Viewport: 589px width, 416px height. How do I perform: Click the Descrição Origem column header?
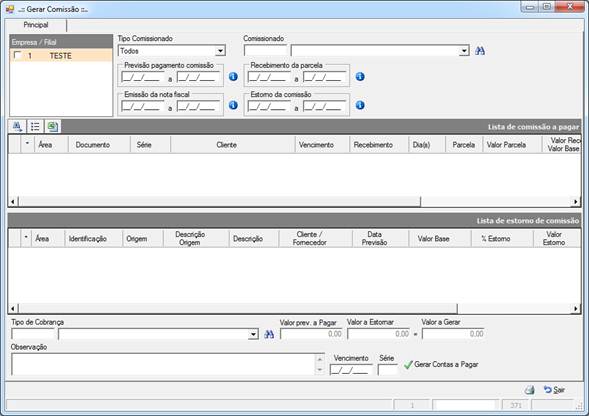[196, 239]
